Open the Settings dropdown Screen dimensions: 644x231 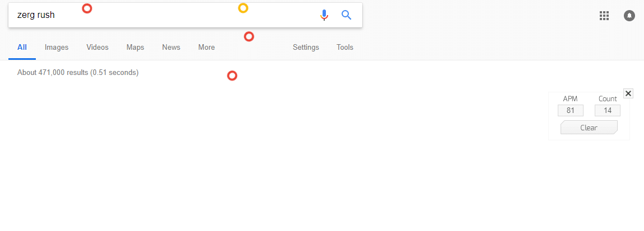[x=306, y=47]
